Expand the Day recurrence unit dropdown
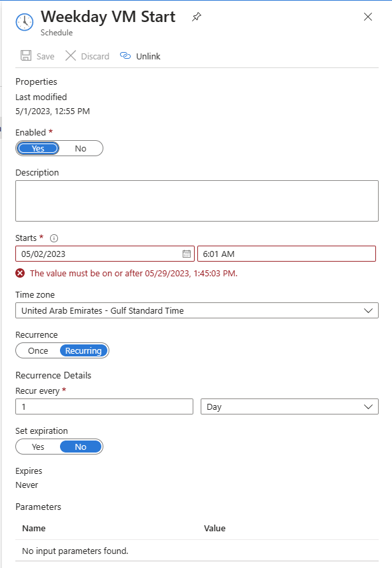392x568 pixels. point(289,406)
